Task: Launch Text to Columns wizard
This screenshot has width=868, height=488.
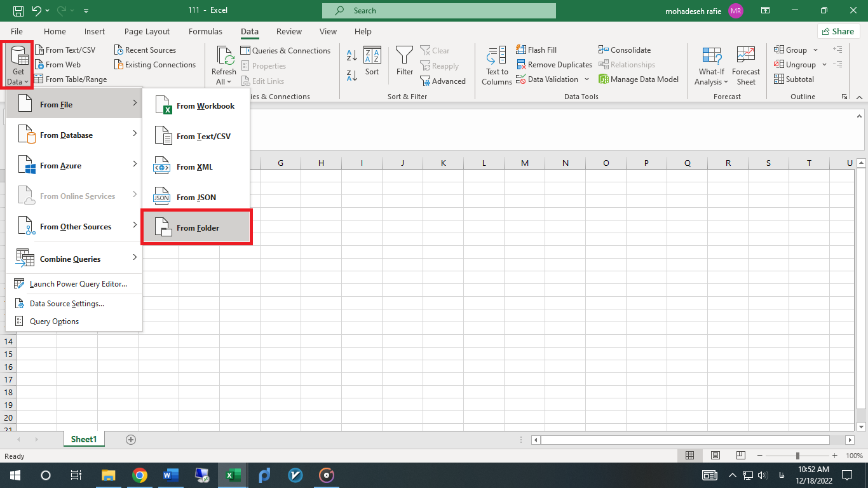Action: pos(497,66)
